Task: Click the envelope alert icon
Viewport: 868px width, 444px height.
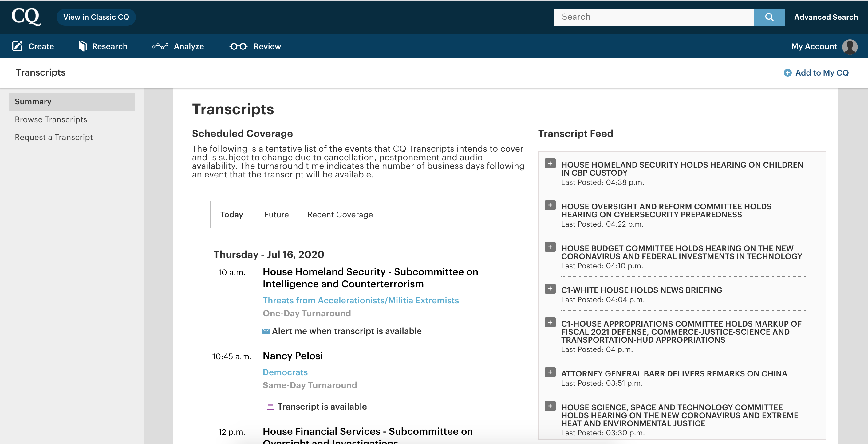Action: [x=266, y=331]
